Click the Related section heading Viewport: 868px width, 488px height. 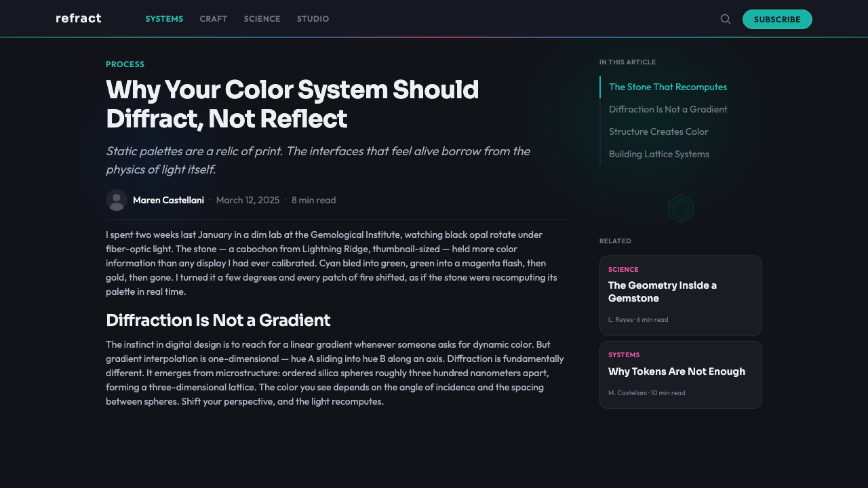pos(615,241)
